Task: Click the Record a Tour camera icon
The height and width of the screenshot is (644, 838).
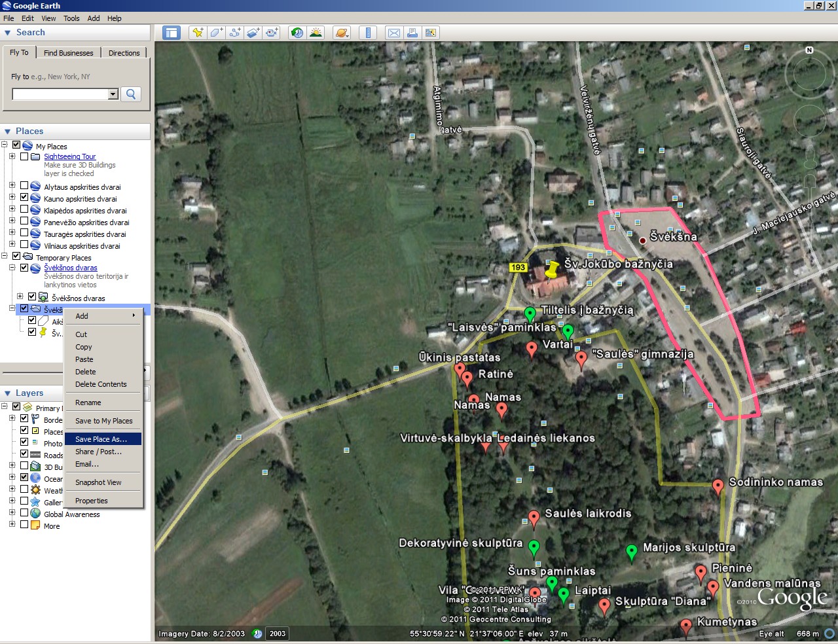Action: click(272, 33)
